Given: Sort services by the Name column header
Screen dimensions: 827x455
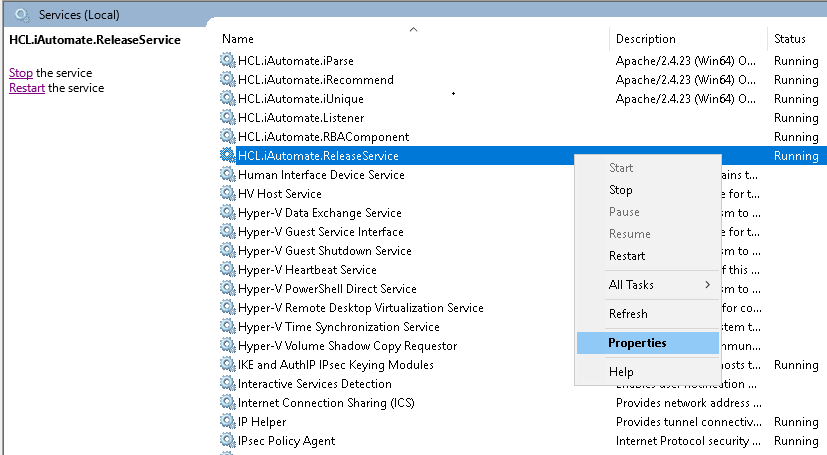Looking at the screenshot, I should pyautogui.click(x=238, y=39).
